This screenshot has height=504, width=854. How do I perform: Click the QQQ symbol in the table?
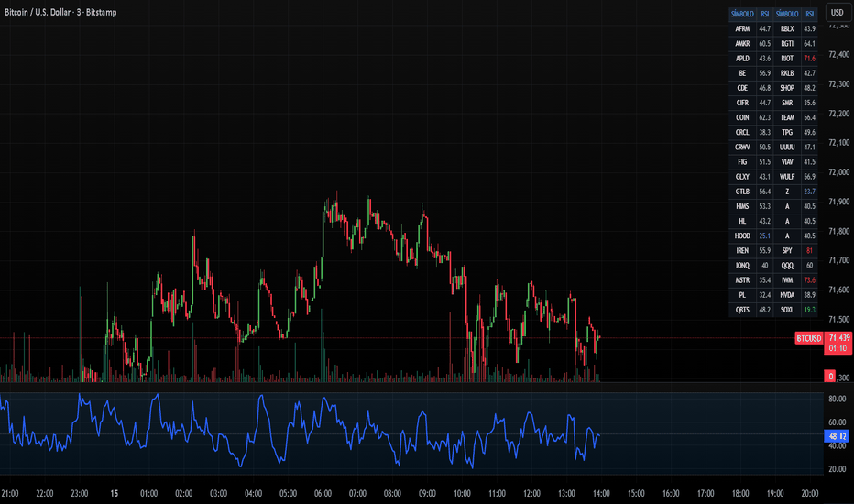pos(787,265)
